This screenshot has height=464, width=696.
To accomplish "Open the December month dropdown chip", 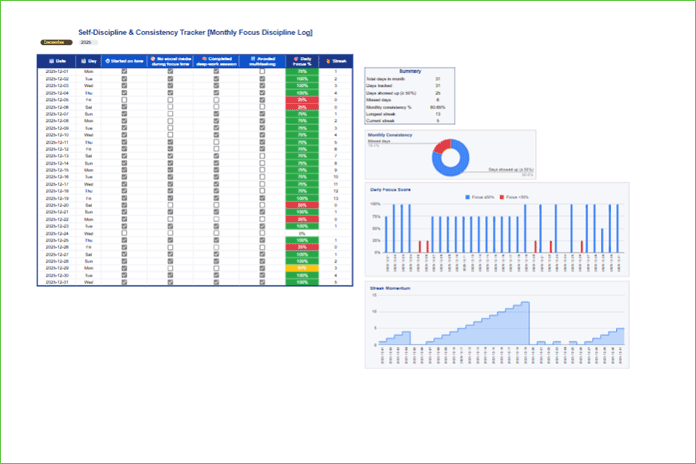I will pyautogui.click(x=56, y=42).
